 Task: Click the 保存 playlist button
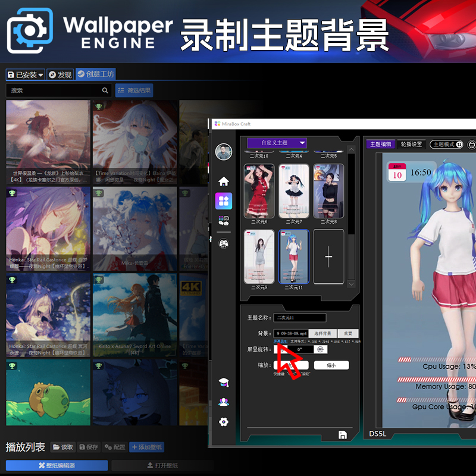coord(89,447)
